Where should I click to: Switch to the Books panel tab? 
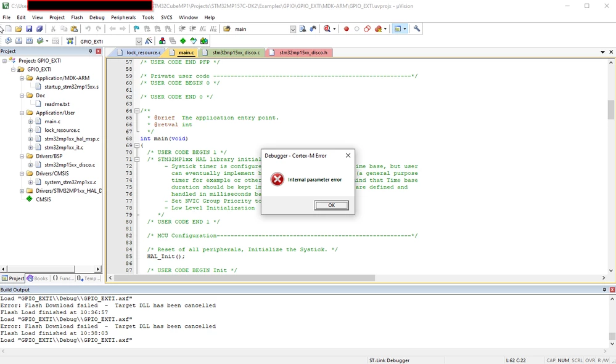[x=38, y=278]
